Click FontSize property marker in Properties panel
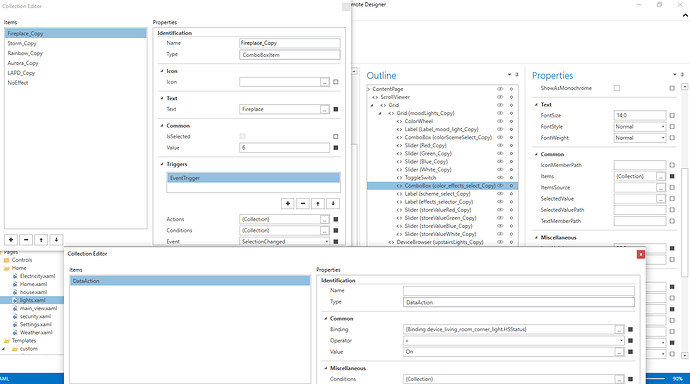Image resolution: width=690 pixels, height=384 pixels. [x=672, y=116]
